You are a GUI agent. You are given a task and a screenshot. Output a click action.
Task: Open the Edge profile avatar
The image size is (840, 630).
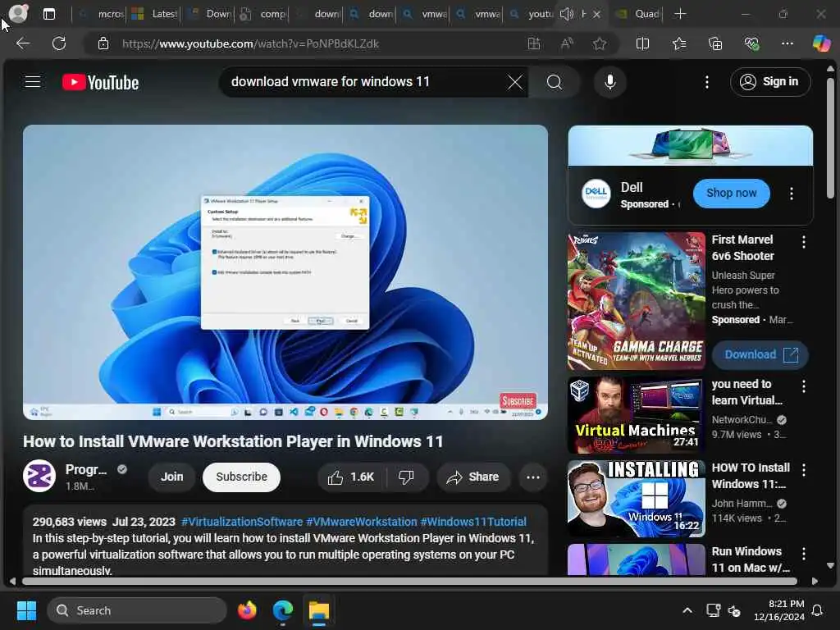click(18, 13)
